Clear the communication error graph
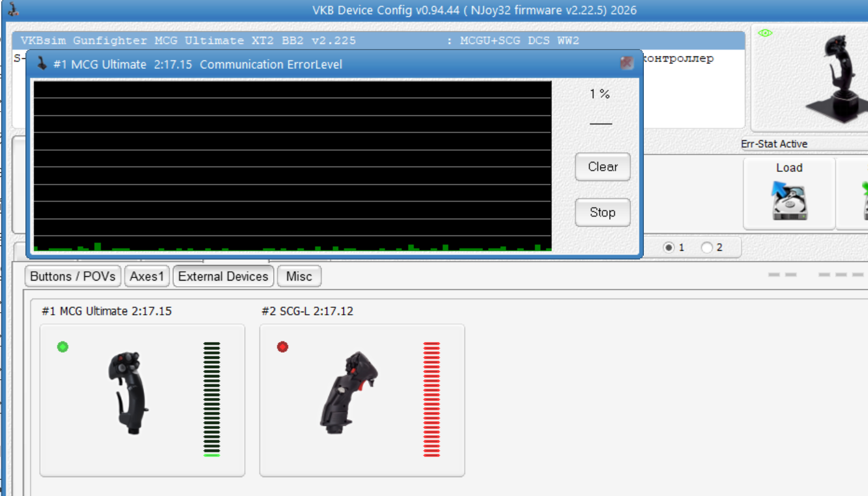The width and height of the screenshot is (868, 496). (x=603, y=167)
